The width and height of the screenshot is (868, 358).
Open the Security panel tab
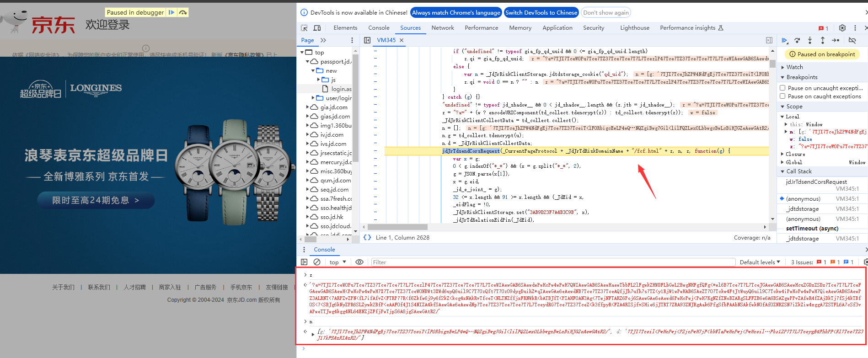[594, 28]
